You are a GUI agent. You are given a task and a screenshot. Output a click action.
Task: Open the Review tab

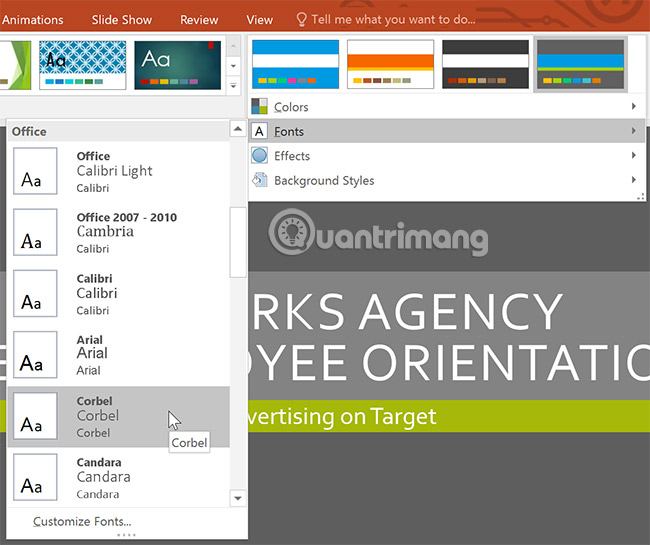(199, 19)
